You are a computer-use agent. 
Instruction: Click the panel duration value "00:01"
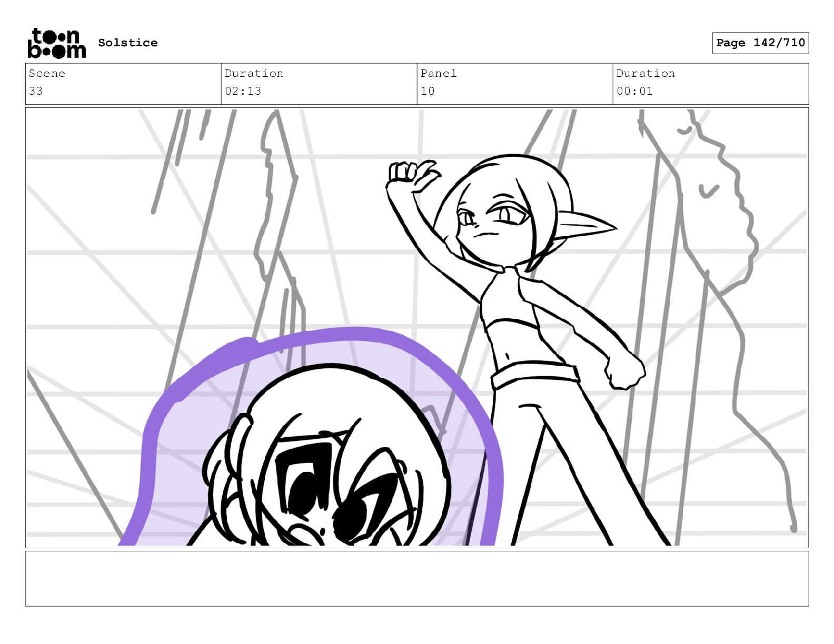coord(634,91)
